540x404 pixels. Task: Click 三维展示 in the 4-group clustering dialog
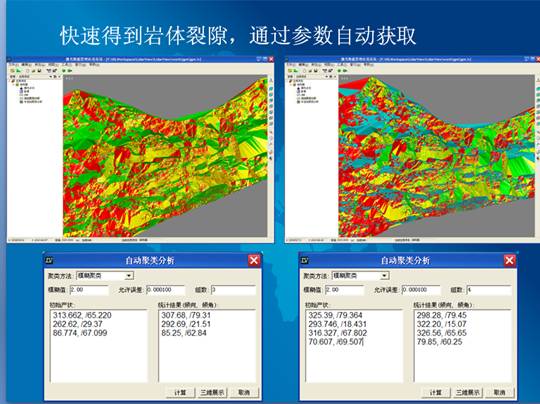pos(468,392)
